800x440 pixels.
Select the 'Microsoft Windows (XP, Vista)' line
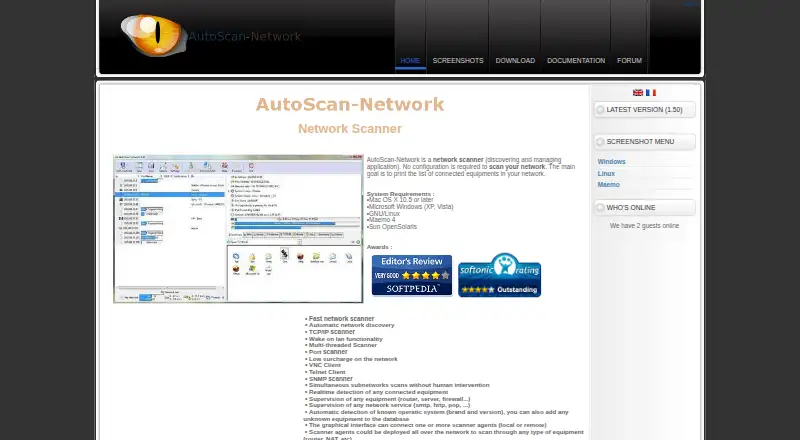point(410,207)
